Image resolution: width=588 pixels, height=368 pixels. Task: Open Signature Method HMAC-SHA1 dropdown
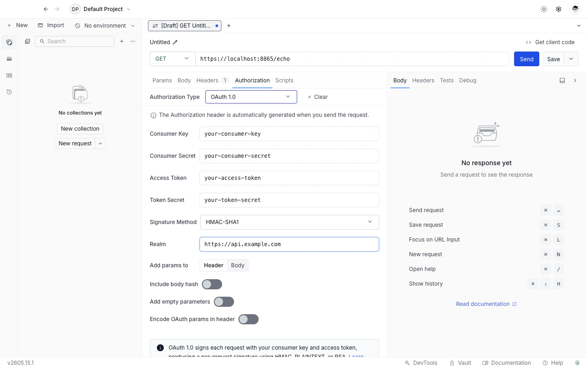click(x=289, y=222)
